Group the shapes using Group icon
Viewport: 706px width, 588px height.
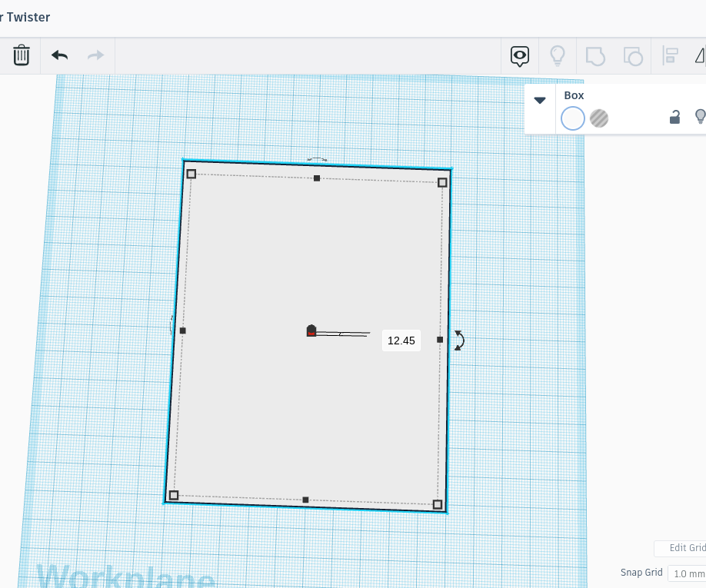click(x=595, y=55)
